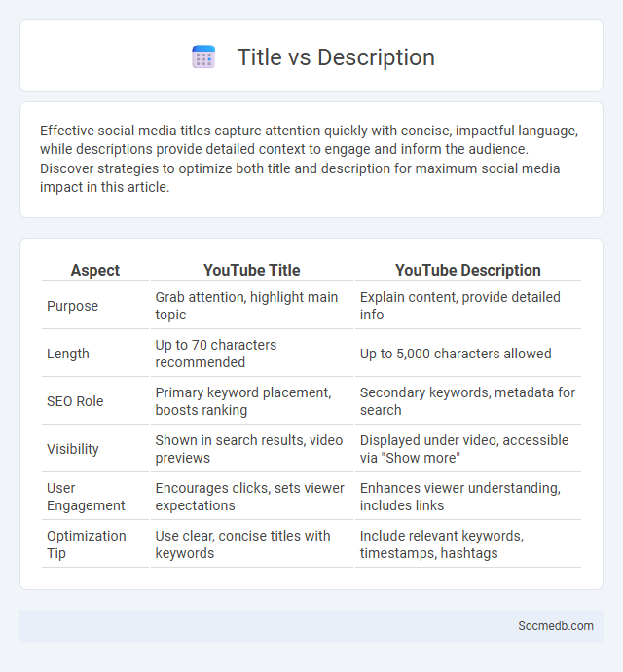Select 'Displayed under video' cell mentioning Show more
This screenshot has width=623, height=672.
click(468, 449)
